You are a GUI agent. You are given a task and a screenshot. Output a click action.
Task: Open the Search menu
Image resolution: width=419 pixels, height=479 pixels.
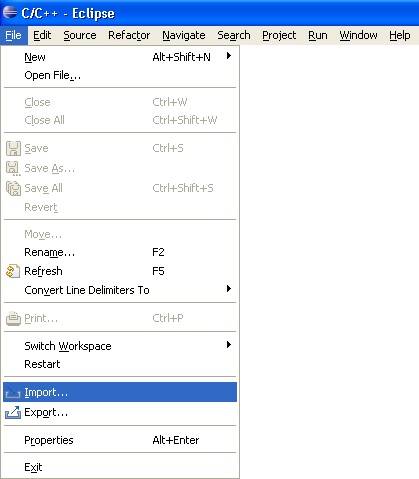point(234,35)
